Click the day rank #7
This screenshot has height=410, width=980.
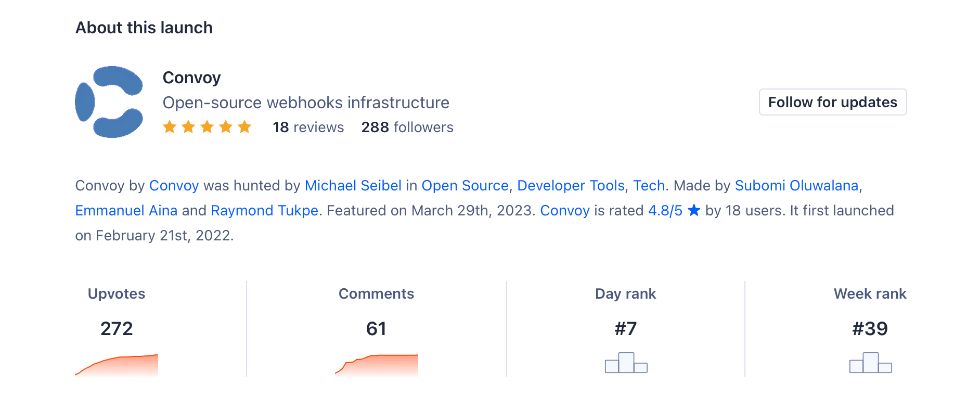point(626,328)
